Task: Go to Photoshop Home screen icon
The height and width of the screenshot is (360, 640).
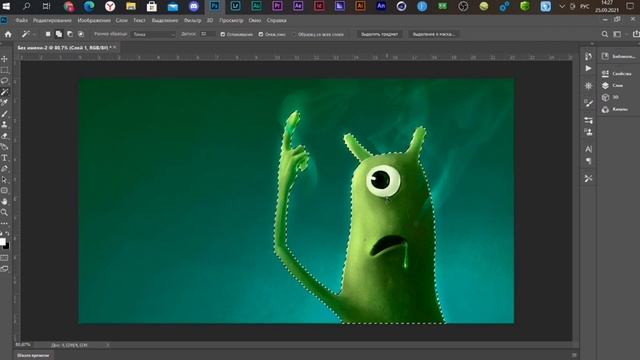Action: 8,34
